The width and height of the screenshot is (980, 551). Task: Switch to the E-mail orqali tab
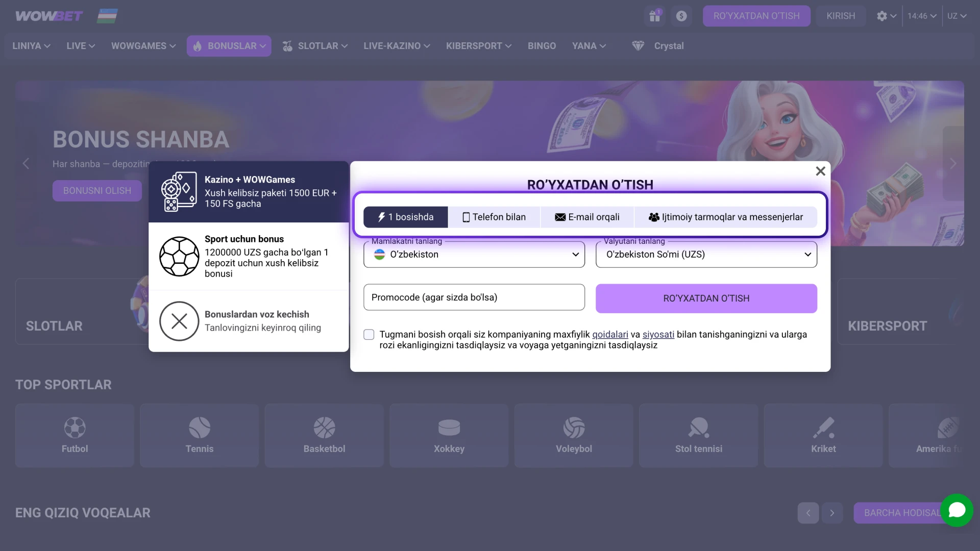(x=587, y=217)
